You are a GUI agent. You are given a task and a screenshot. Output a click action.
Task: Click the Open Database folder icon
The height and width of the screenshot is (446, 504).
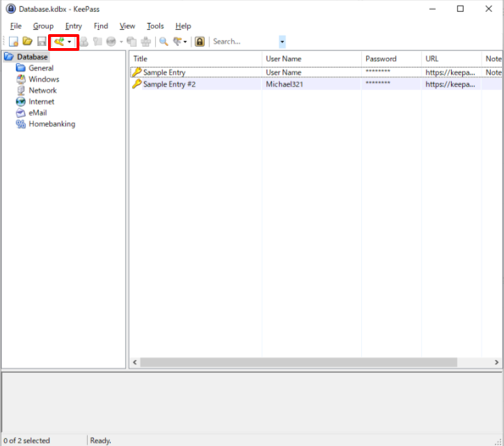(27, 42)
